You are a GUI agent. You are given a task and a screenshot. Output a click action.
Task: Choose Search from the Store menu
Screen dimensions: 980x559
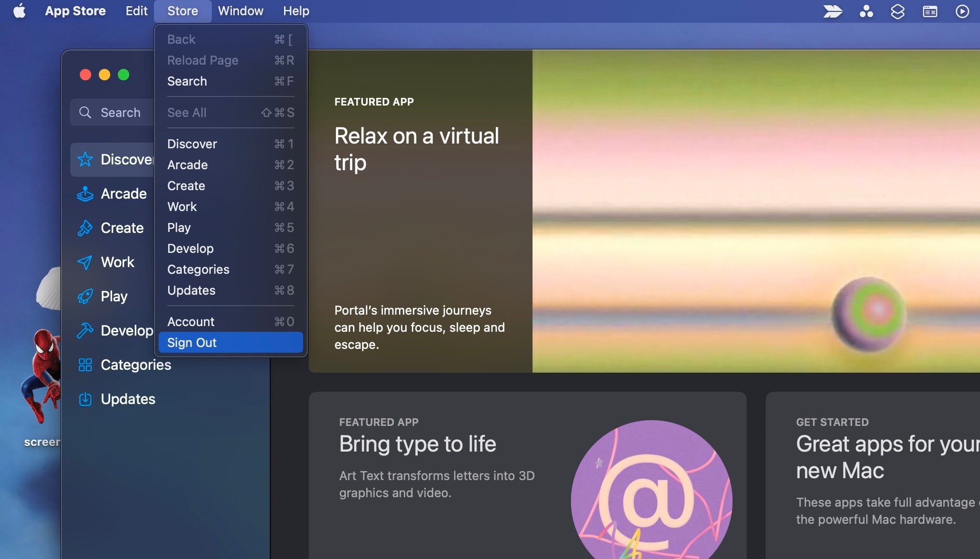coord(231,81)
